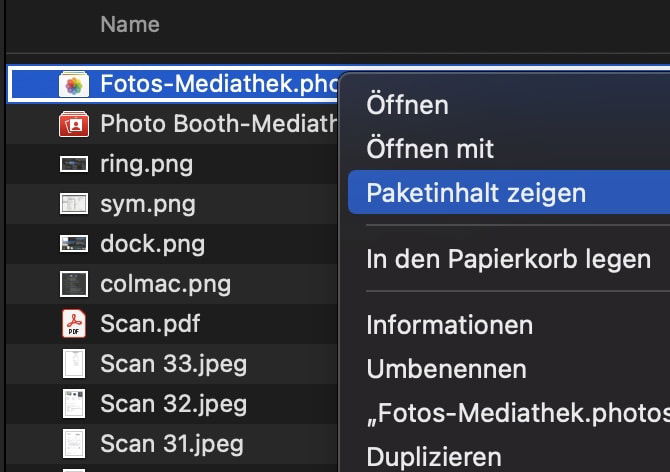Click the Scan.pdf PDF icon

coord(74,323)
